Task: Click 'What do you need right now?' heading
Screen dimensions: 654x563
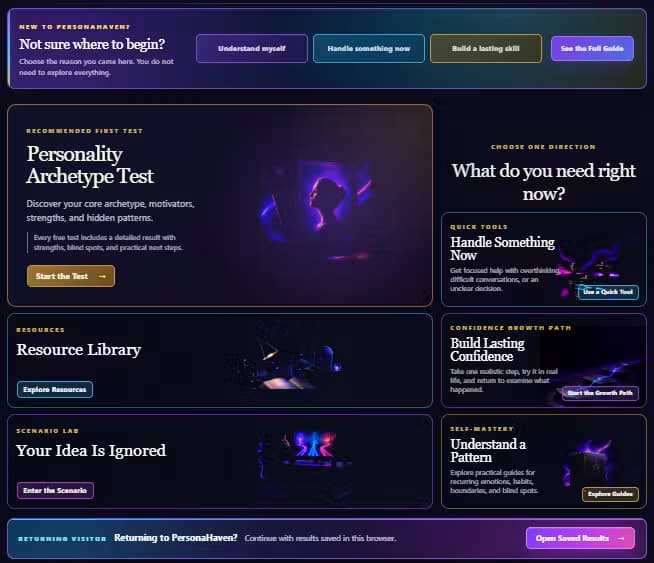Action: pyautogui.click(x=543, y=182)
